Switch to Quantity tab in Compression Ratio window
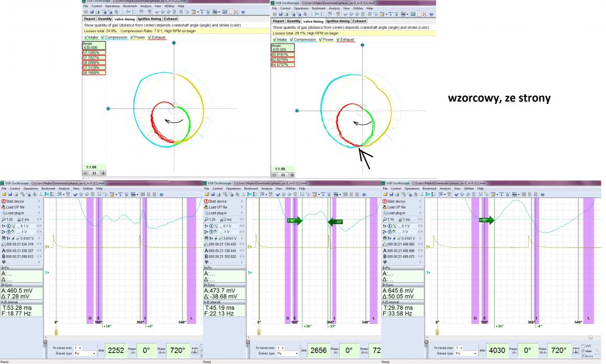The width and height of the screenshot is (606, 364). pyautogui.click(x=105, y=19)
